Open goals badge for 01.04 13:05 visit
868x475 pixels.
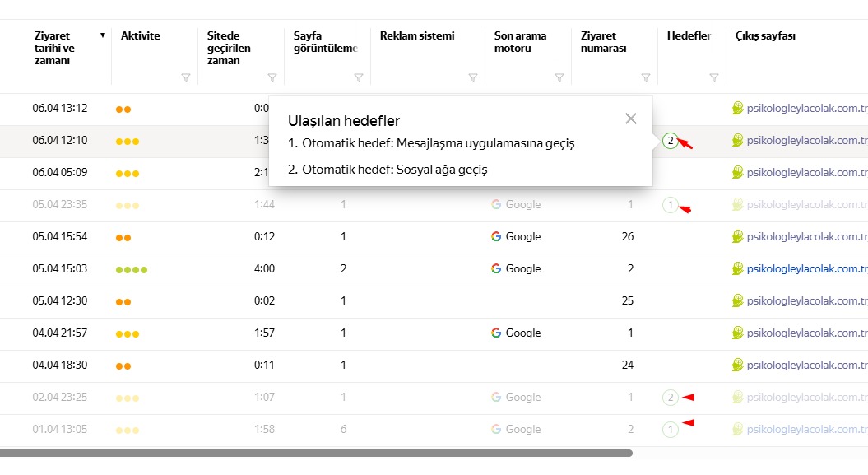(670, 430)
